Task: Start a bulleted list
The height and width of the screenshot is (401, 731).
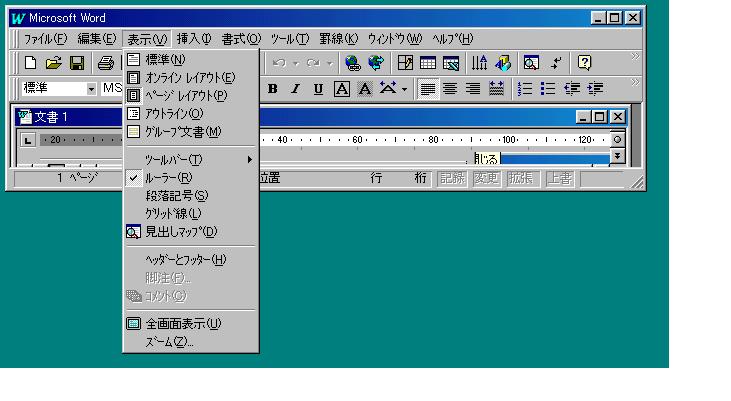Action: click(x=548, y=89)
